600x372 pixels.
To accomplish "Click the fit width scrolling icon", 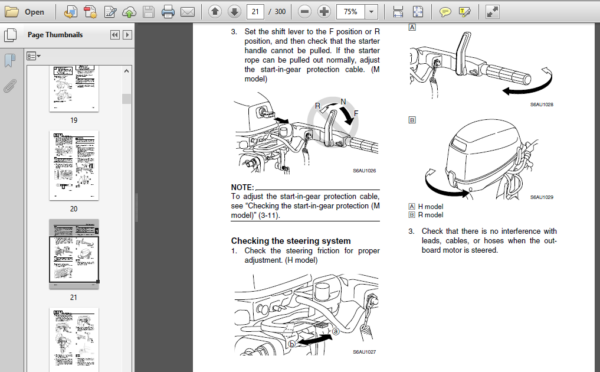I will [x=398, y=12].
